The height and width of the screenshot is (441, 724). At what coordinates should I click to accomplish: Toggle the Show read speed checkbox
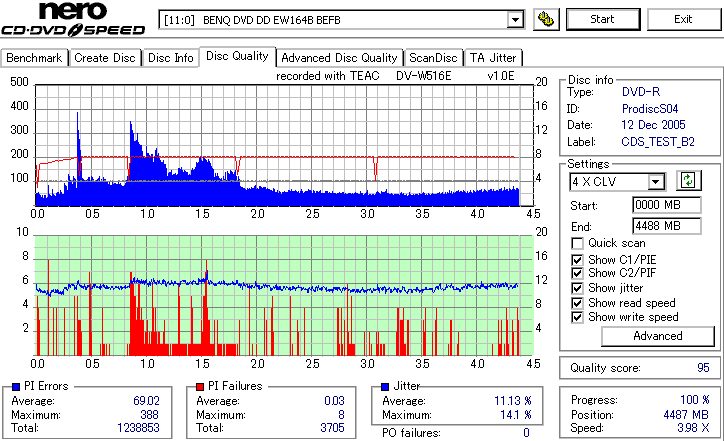(577, 303)
